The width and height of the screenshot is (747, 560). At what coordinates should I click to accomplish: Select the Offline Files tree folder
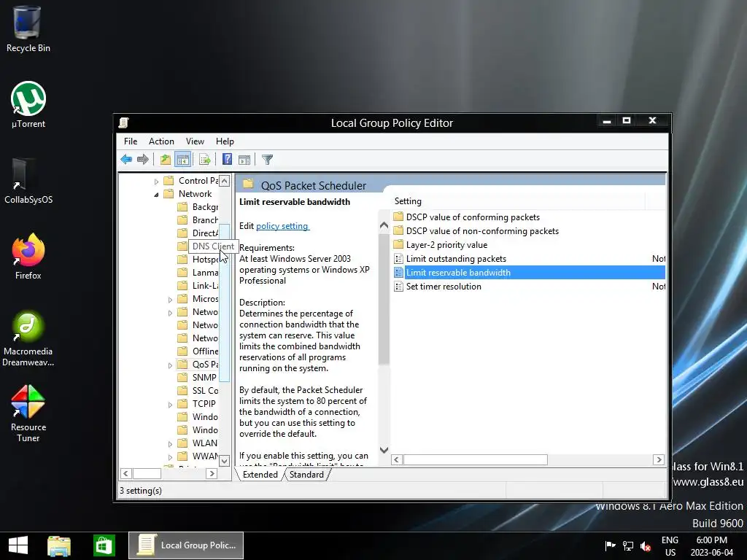pos(198,351)
